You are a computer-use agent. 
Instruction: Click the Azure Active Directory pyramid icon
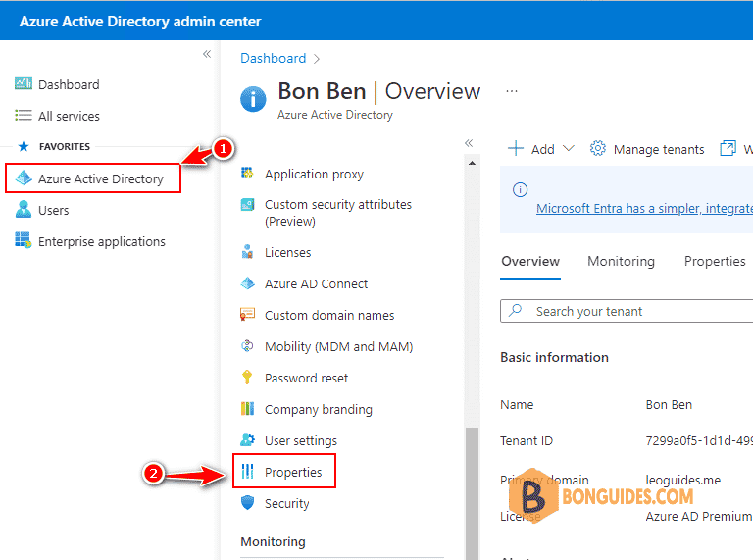[24, 178]
